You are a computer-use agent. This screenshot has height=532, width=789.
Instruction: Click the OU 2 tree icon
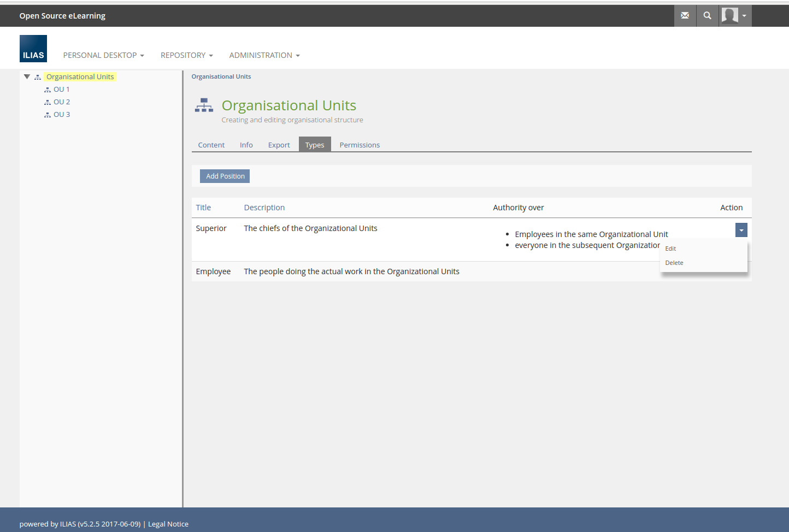pos(48,102)
